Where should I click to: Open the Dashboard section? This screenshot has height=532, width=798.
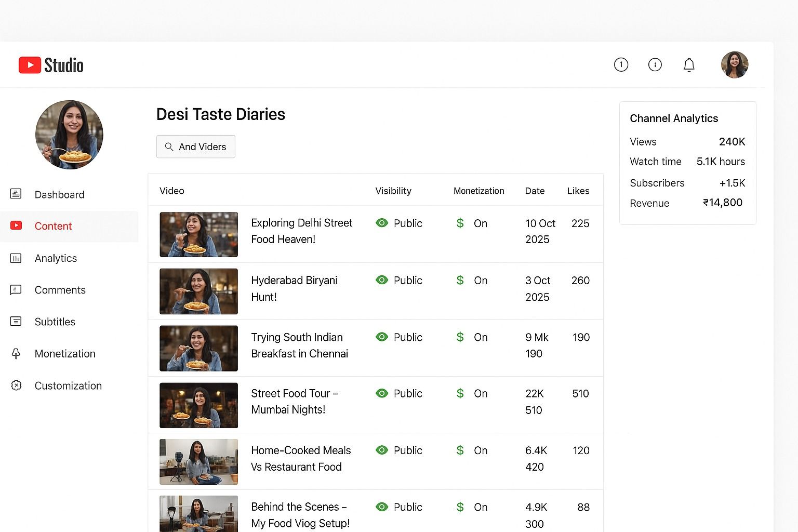click(x=59, y=194)
